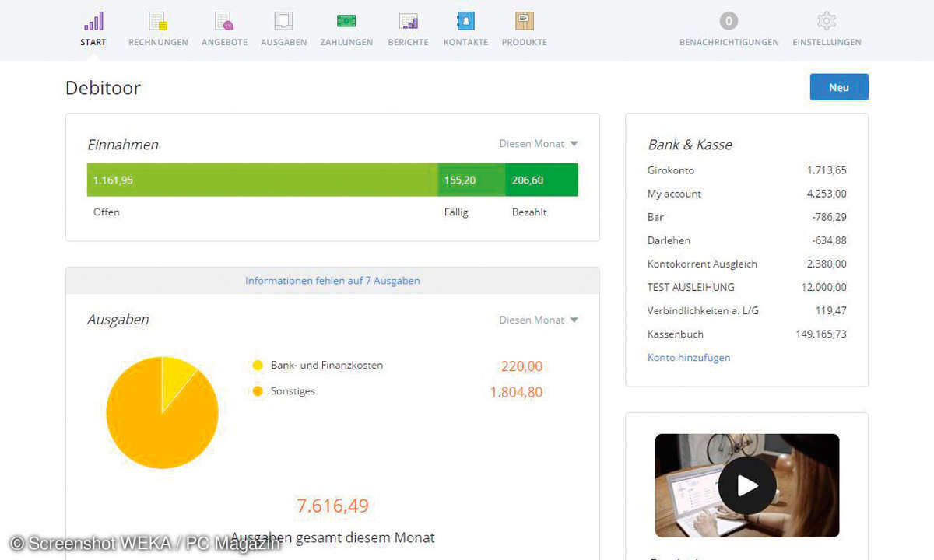
Task: Open the Benachrichtigungen notification counter
Action: [x=729, y=21]
